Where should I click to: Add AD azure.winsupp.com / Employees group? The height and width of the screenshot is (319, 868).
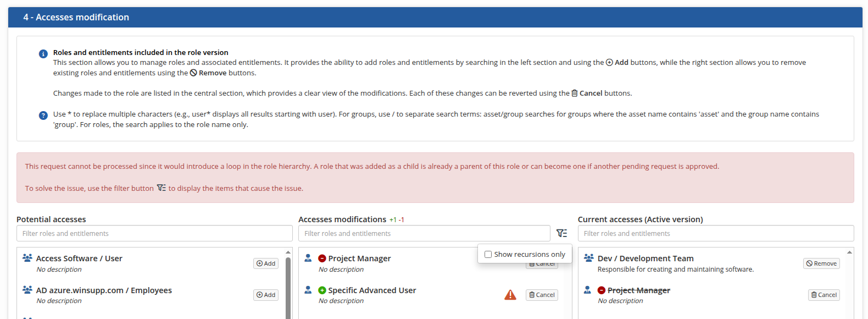point(266,295)
